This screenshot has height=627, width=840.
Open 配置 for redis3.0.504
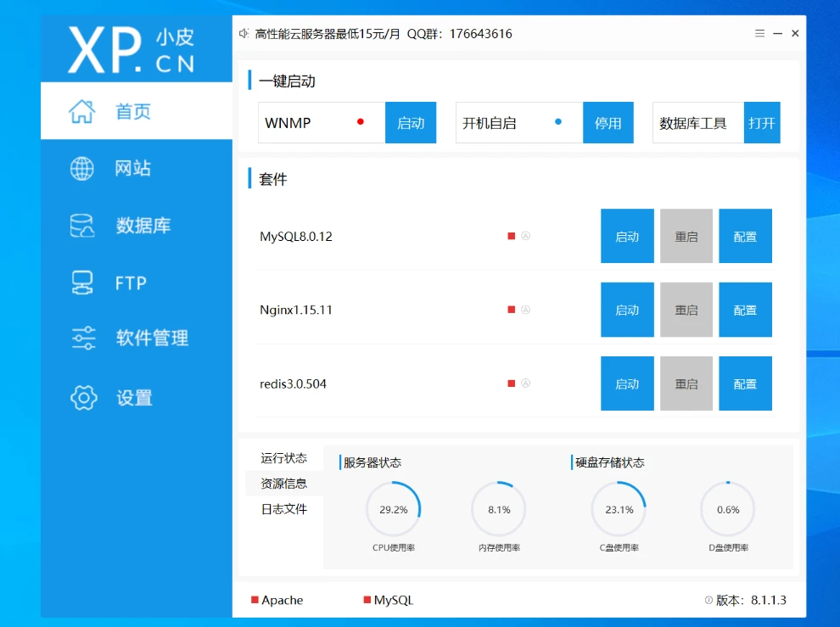pyautogui.click(x=745, y=383)
